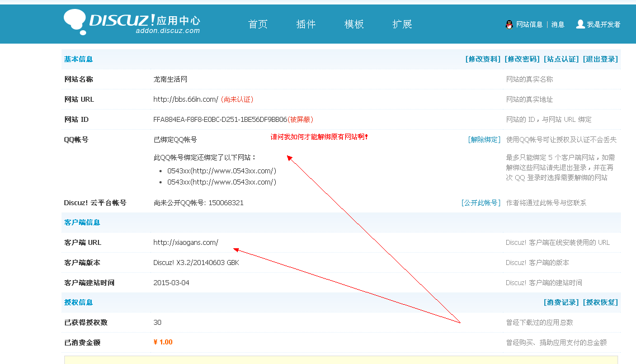Click client version Discuz! X3.2/20140603 GBK

(x=196, y=263)
